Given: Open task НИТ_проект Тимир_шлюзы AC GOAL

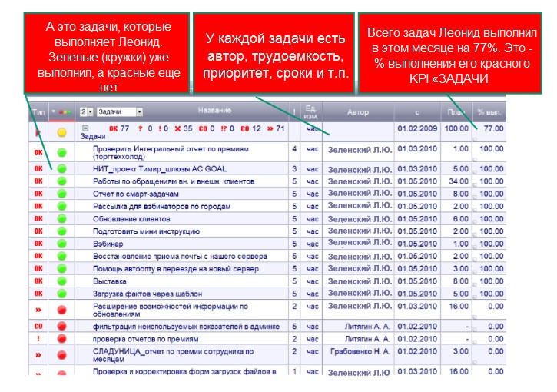Looking at the screenshot, I should click(x=160, y=169).
